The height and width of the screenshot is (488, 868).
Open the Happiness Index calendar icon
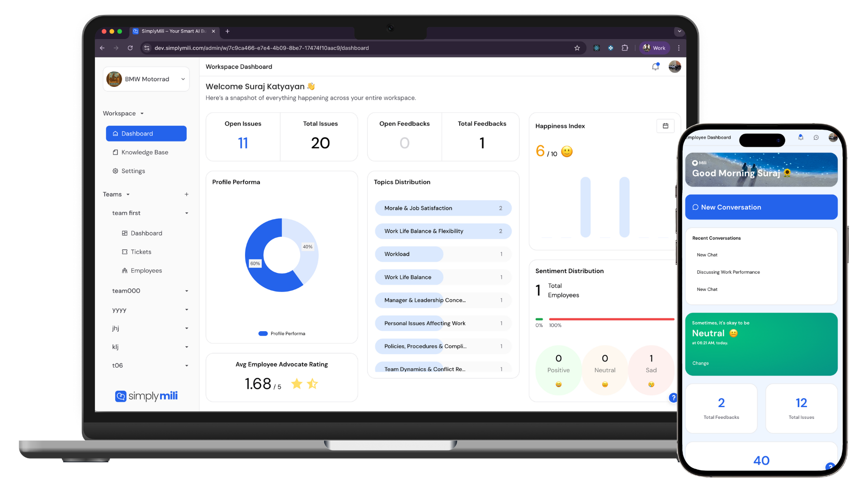coord(665,126)
